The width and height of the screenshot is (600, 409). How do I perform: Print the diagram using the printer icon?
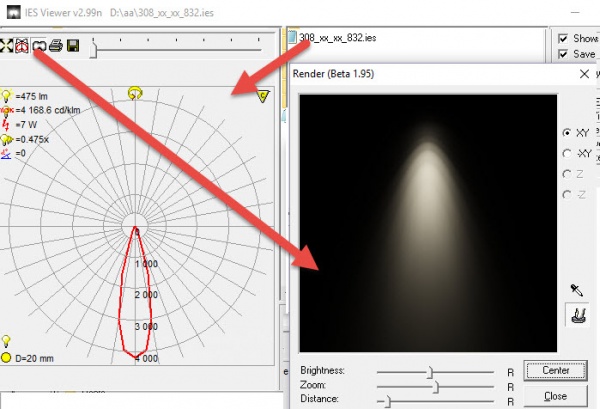coord(56,46)
